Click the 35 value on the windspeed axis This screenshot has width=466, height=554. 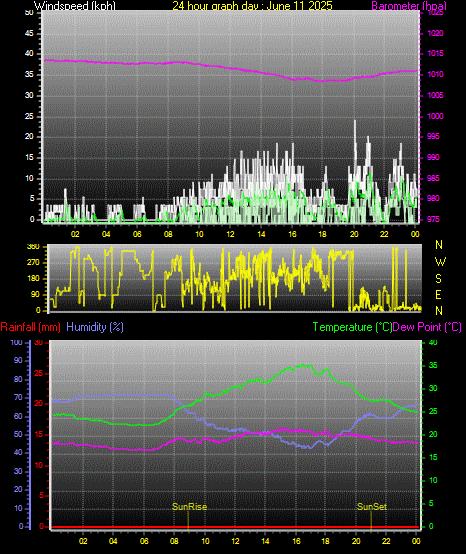(x=29, y=74)
